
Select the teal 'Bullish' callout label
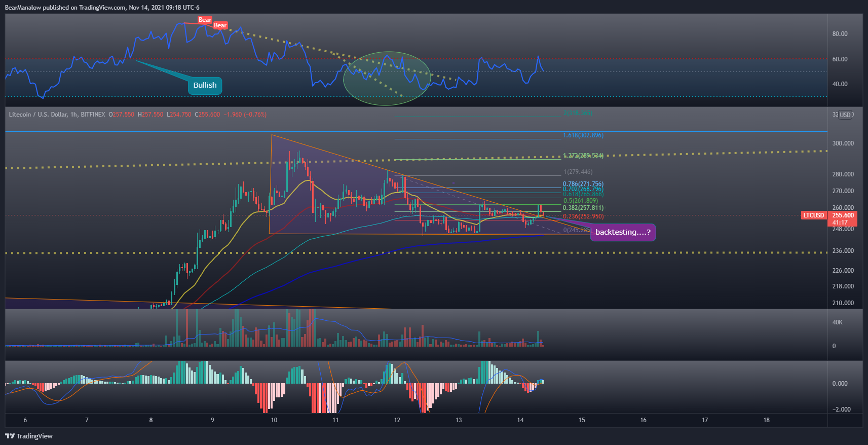pos(205,85)
